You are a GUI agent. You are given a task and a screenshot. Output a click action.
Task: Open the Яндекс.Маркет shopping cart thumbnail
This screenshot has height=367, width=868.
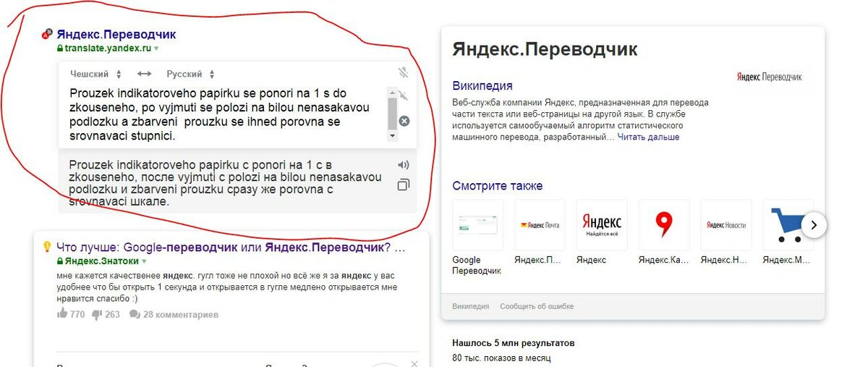point(788,225)
